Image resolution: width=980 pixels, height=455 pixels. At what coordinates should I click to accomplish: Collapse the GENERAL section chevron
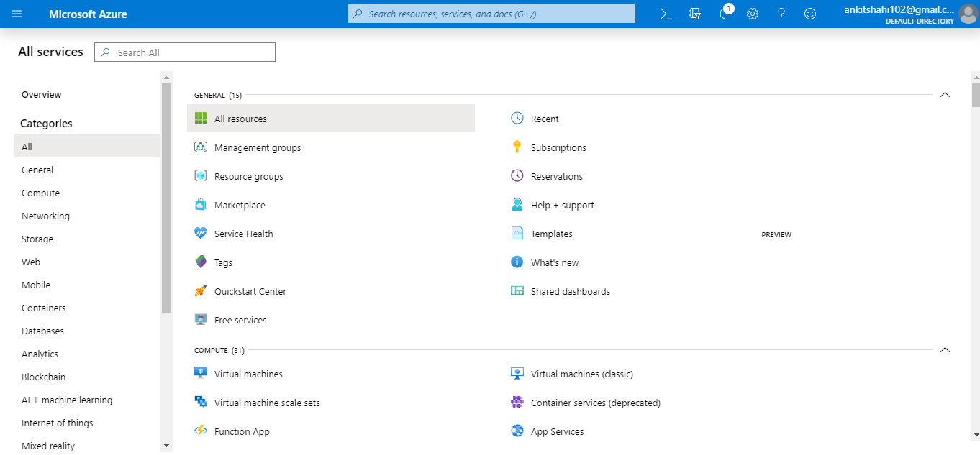pos(945,94)
